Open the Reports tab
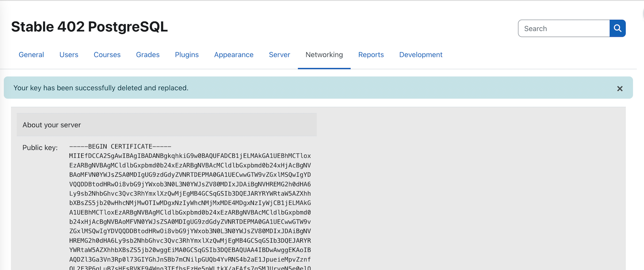Image resolution: width=644 pixels, height=270 pixels. click(371, 54)
